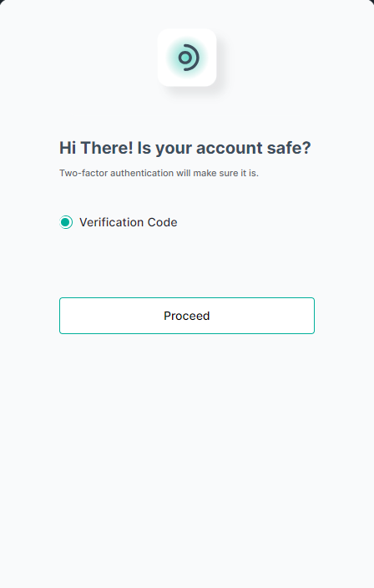
Task: Click the teal glowing logo at the top
Action: (x=187, y=58)
